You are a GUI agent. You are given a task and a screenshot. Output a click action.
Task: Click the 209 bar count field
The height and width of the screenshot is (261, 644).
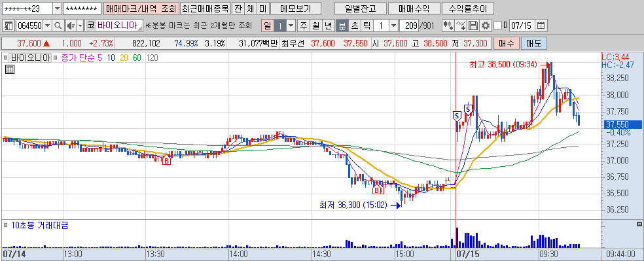(408, 26)
